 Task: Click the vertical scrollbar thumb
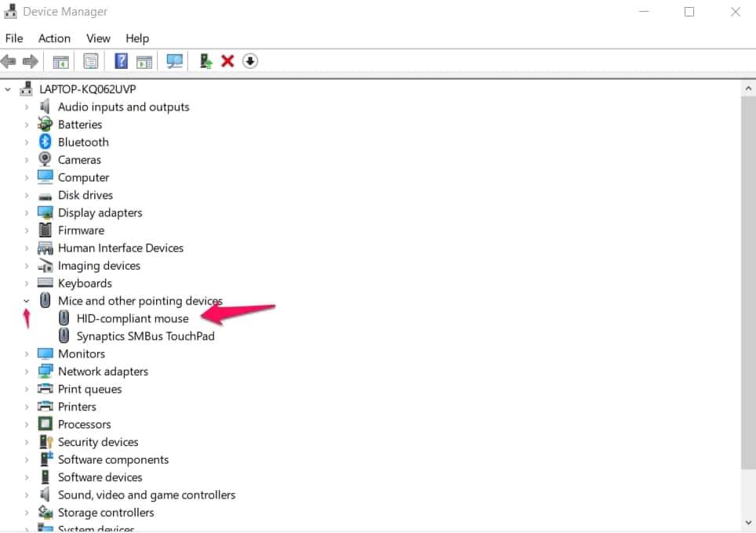[x=748, y=282]
